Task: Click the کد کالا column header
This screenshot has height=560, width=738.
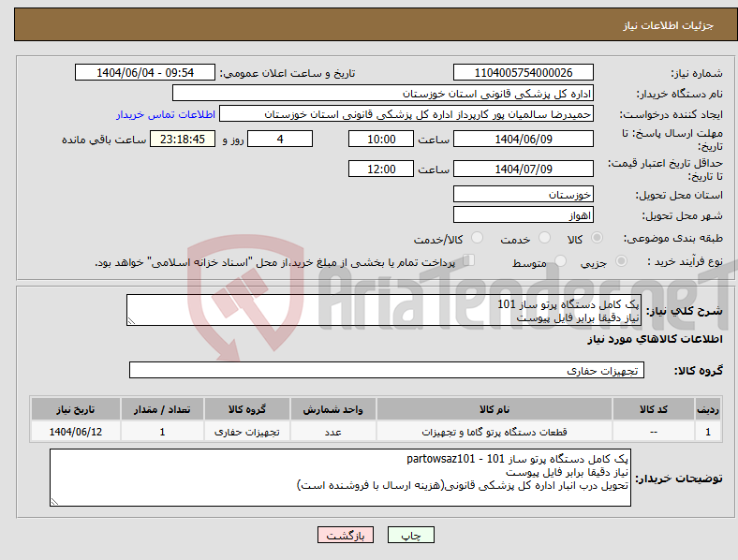Action: point(654,409)
